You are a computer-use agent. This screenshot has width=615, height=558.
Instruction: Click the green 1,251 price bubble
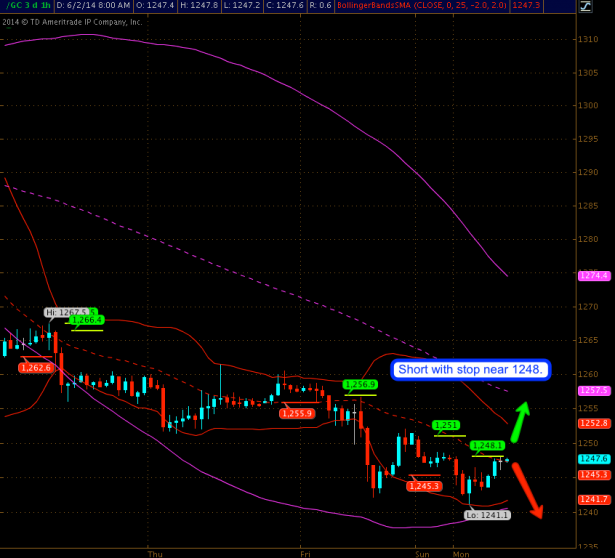click(x=446, y=425)
